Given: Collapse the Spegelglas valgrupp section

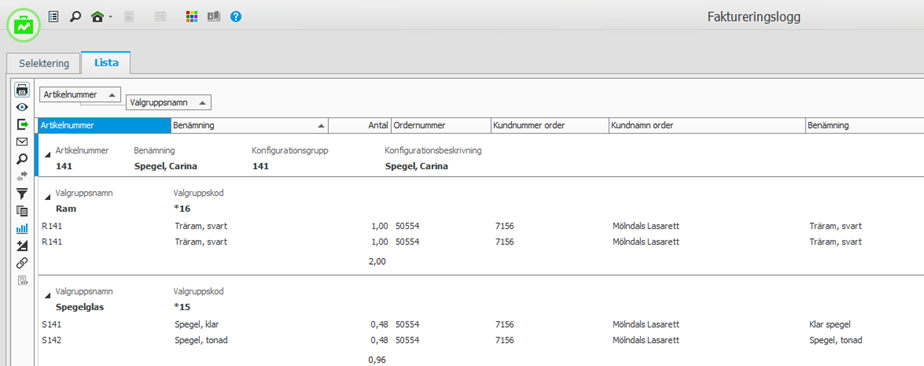Looking at the screenshot, I should [48, 295].
